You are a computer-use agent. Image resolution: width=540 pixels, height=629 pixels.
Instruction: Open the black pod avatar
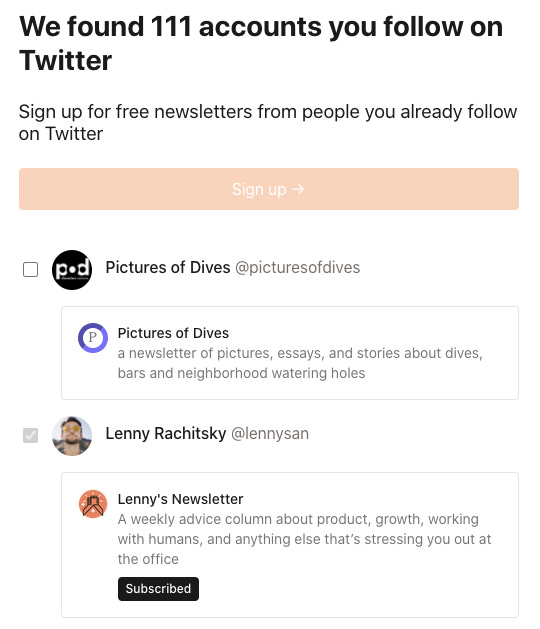pos(72,270)
